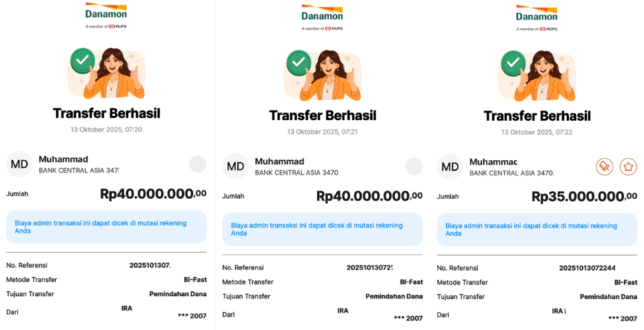Image resolution: width=644 pixels, height=330 pixels.
Task: Tap green checkmark badge in the 07:21 receipt
Action: (x=299, y=63)
